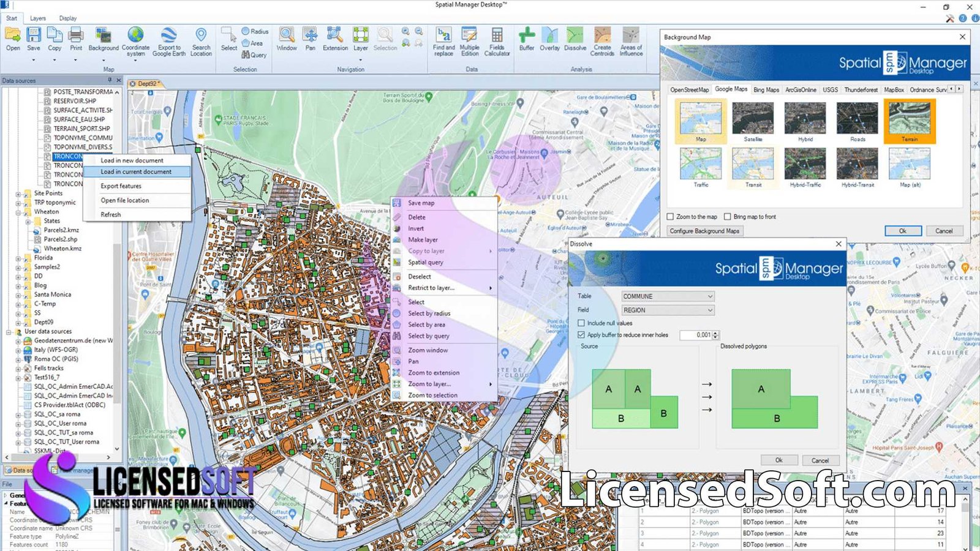Launch the Dissolve analysis tool
Viewport: 980px width, 551px height.
tap(575, 39)
